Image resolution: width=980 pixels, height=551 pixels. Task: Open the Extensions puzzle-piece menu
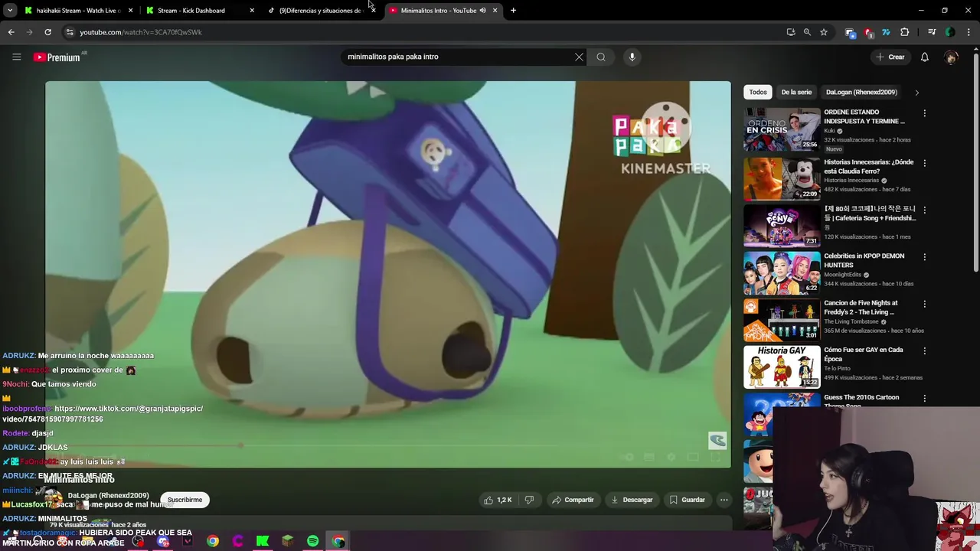click(x=904, y=32)
